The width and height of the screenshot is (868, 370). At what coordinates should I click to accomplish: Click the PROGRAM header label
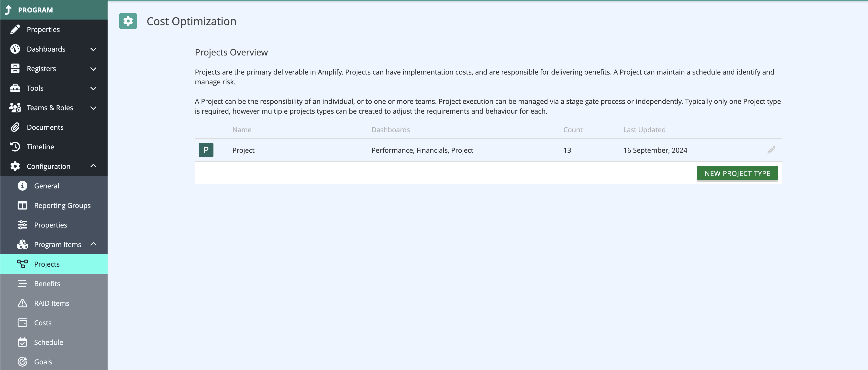tap(35, 10)
